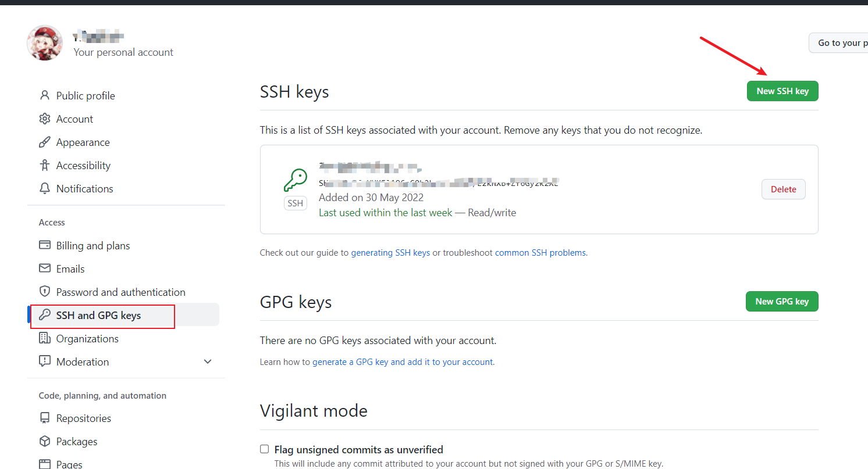
Task: Delete the existing SSH key
Action: click(x=783, y=189)
